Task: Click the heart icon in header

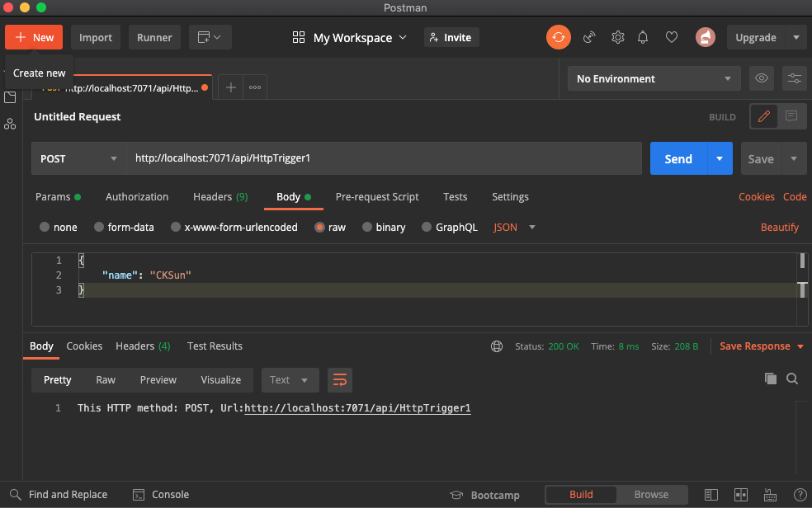Action: click(672, 37)
